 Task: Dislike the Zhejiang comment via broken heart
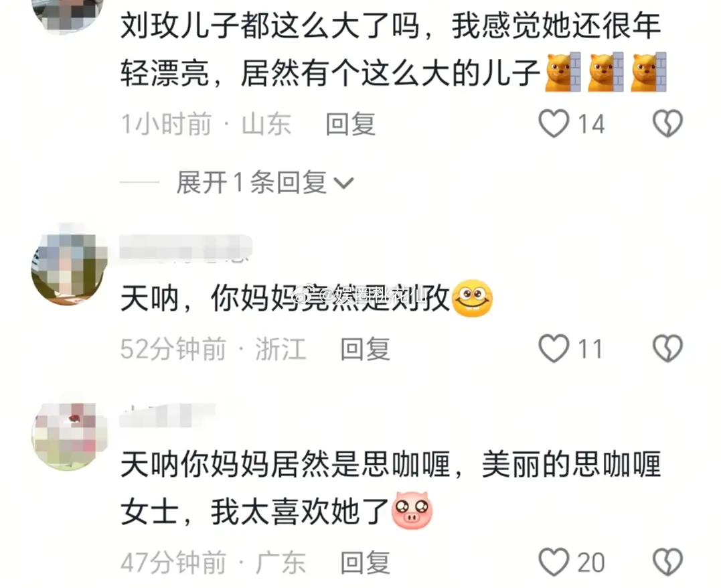[x=667, y=348]
